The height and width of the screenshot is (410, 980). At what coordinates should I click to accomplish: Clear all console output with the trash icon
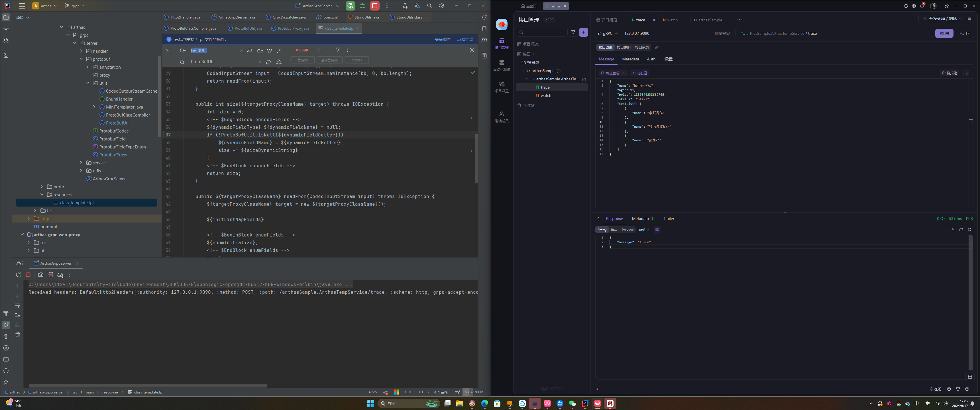pyautogui.click(x=17, y=335)
